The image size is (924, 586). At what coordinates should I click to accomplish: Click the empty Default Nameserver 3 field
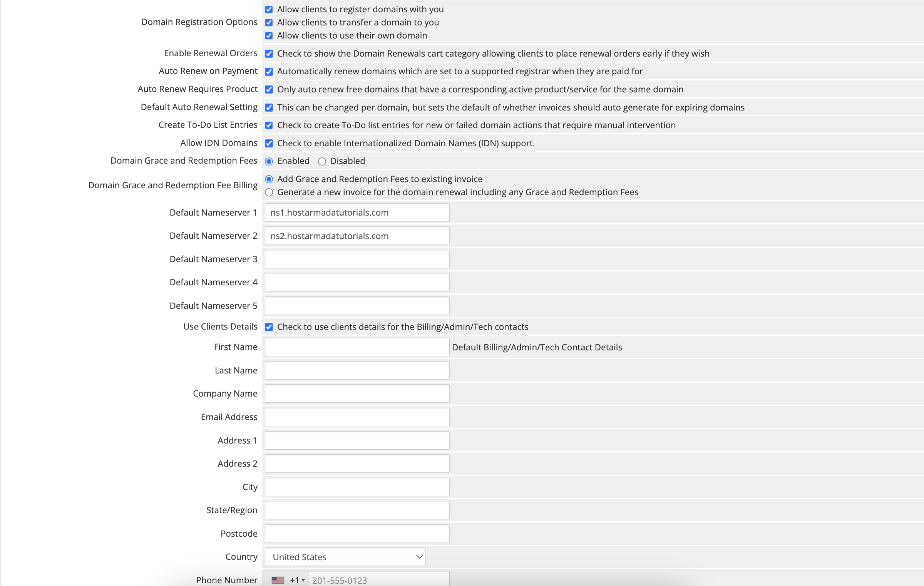(357, 259)
